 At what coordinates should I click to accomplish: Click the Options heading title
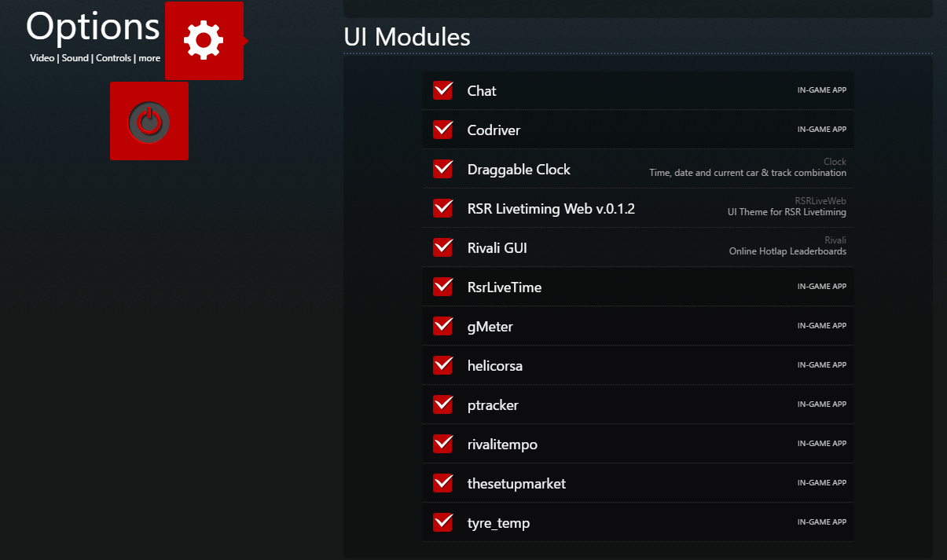pyautogui.click(x=93, y=27)
